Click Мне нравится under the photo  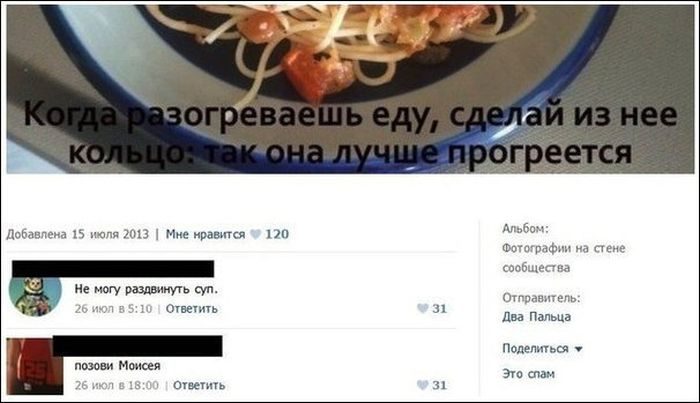pos(205,234)
